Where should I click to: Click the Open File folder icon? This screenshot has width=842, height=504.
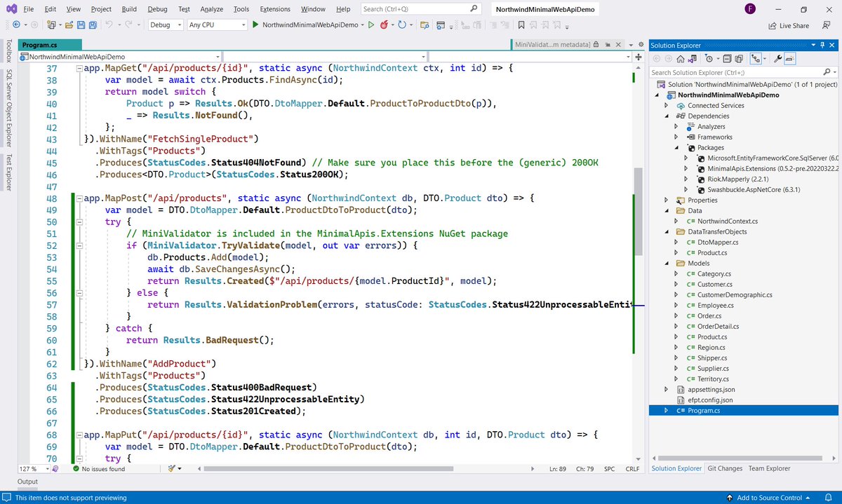tap(69, 25)
